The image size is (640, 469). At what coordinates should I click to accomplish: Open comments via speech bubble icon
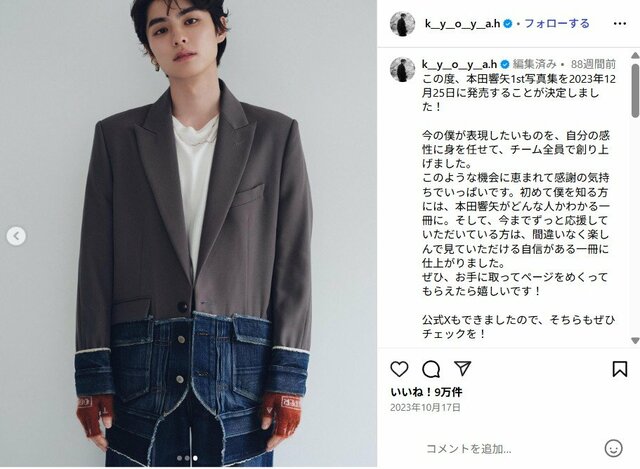coord(431,369)
